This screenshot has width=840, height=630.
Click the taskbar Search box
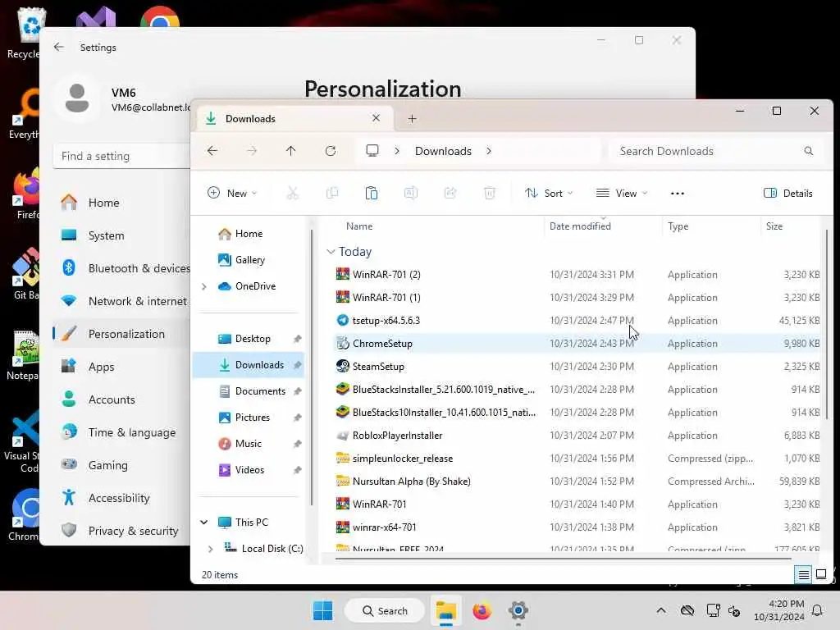coord(385,610)
